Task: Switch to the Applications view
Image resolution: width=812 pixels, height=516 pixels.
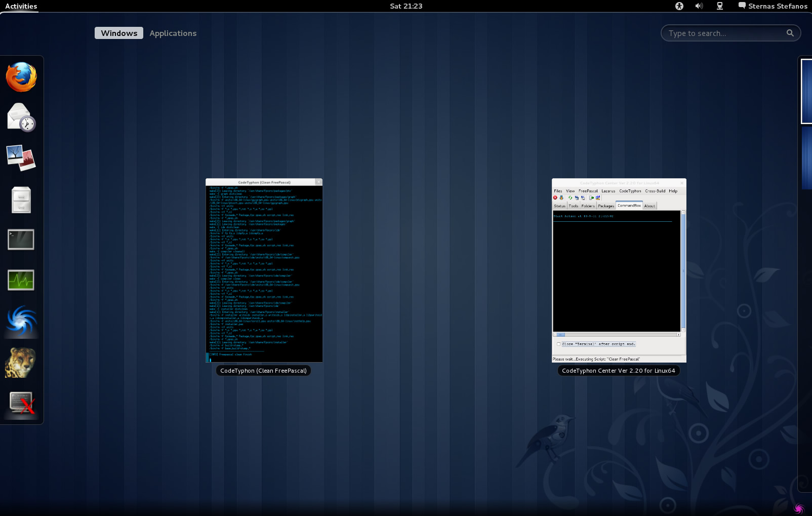Action: pyautogui.click(x=173, y=33)
